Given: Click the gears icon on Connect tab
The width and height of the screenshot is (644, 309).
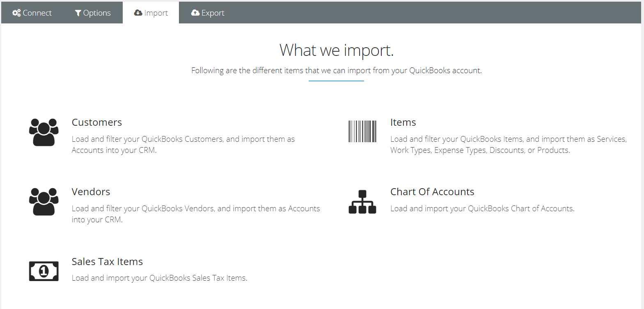Looking at the screenshot, I should [16, 13].
